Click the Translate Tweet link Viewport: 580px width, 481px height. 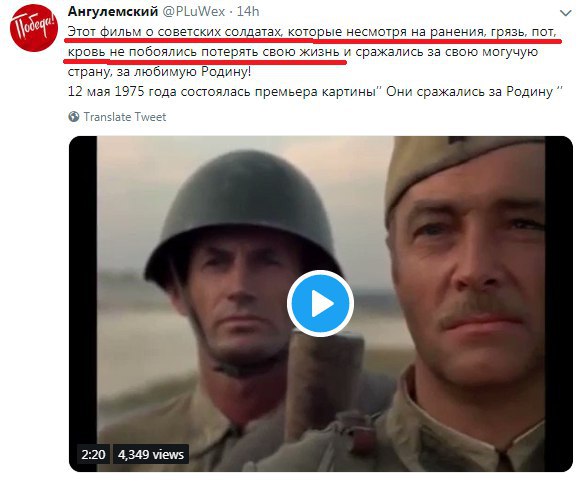pyautogui.click(x=125, y=117)
